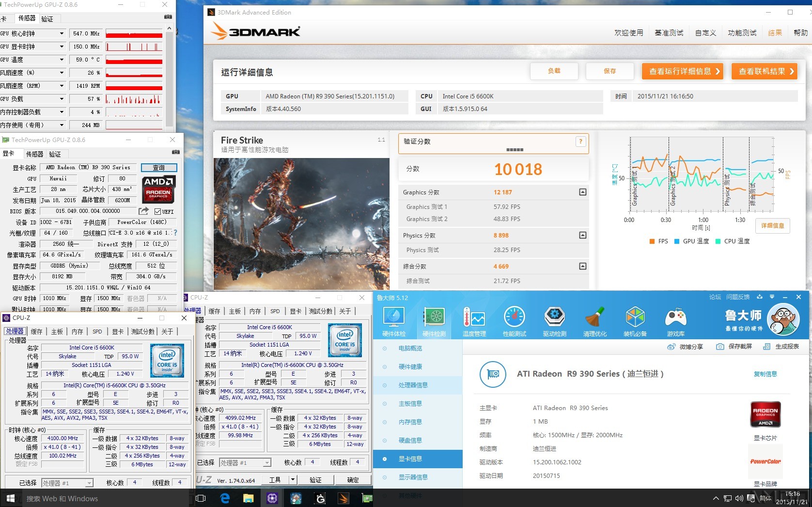
Task: Collapse the Graphics 分数 section in 3DMark
Action: [583, 192]
